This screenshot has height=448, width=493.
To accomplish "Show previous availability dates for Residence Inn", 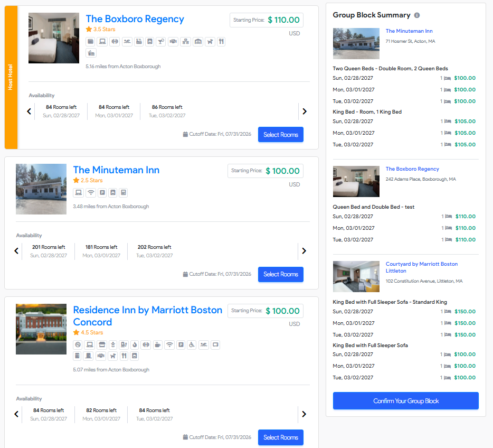I will [x=16, y=414].
